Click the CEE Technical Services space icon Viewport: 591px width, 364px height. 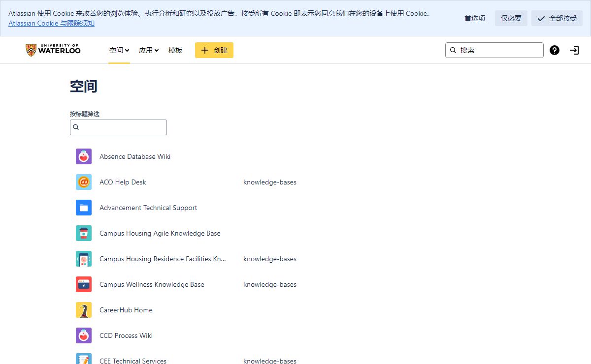tap(84, 359)
